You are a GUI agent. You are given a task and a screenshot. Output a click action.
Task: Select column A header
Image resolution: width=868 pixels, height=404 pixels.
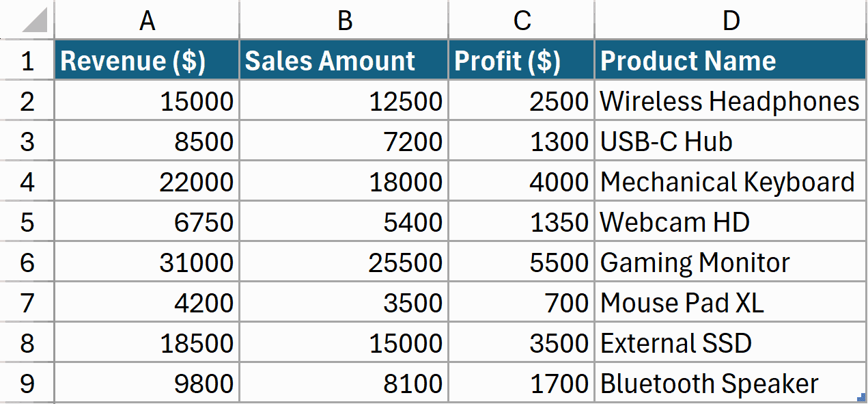146,20
